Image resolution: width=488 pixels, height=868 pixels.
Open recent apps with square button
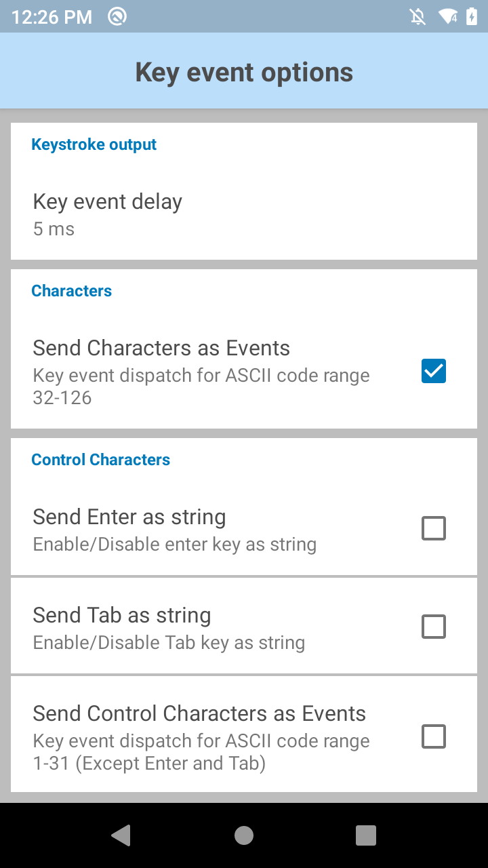[366, 835]
